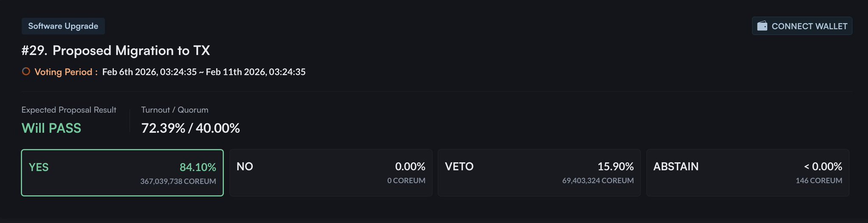Select the VETO vote option card
Screen dimensions: 868x223
[539, 173]
